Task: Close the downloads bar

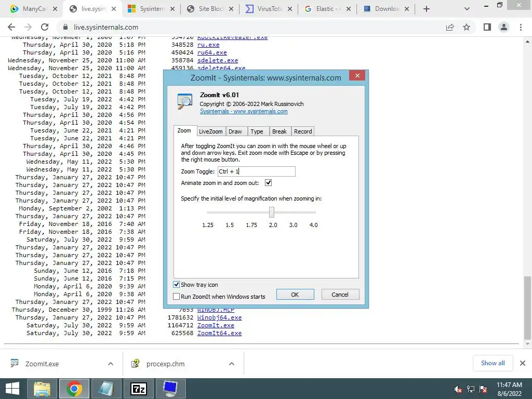Action: pyautogui.click(x=523, y=363)
